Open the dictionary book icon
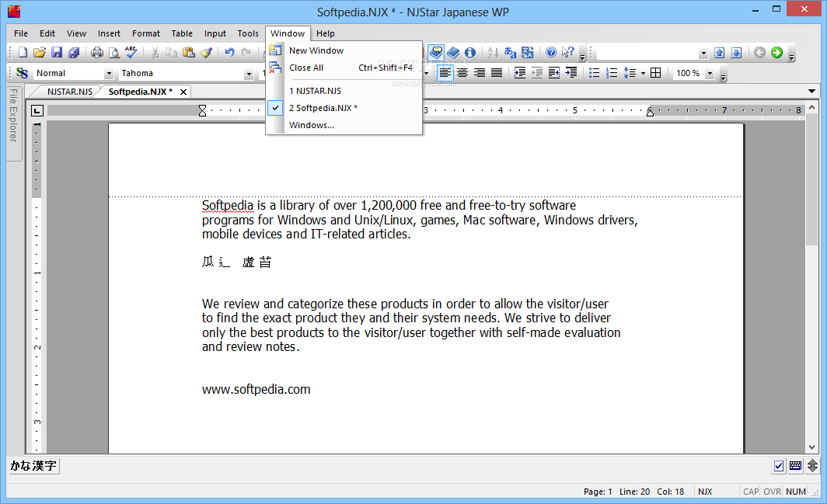Screen dimensions: 827x504 [x=453, y=52]
